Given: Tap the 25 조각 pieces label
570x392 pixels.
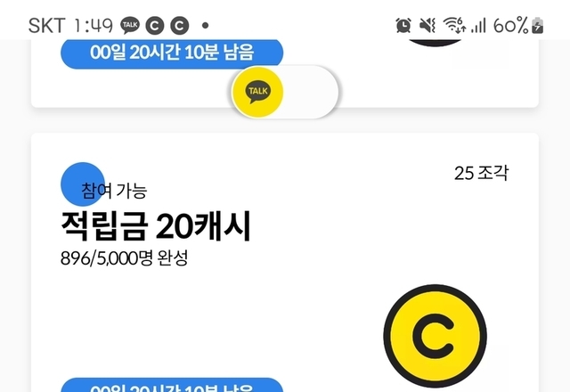Looking at the screenshot, I should (x=481, y=173).
